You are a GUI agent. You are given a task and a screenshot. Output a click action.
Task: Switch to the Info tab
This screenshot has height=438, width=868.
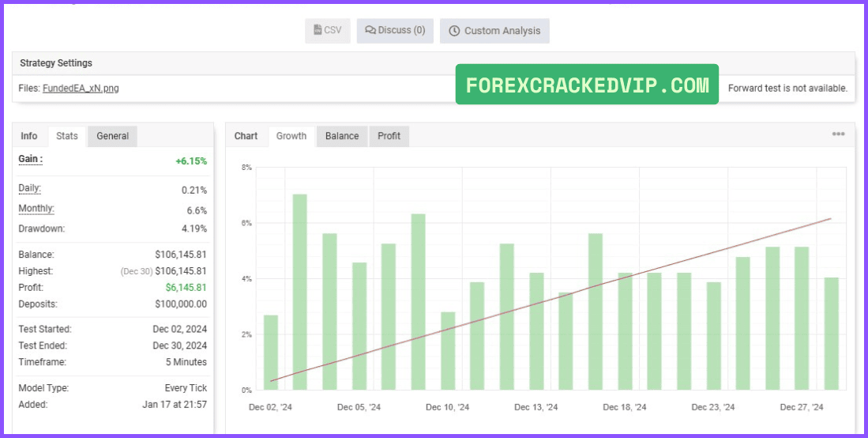[28, 136]
